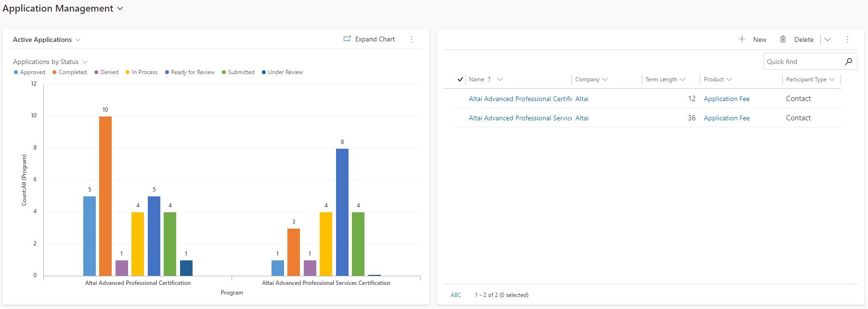Click the record count text 1 - 2 of 2
The image size is (868, 309).
[x=502, y=295]
